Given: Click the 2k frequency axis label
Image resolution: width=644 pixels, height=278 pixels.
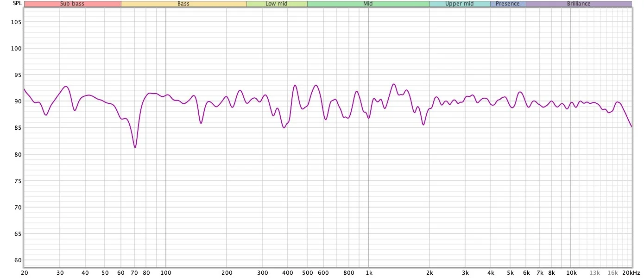Looking at the screenshot, I should pos(429,272).
